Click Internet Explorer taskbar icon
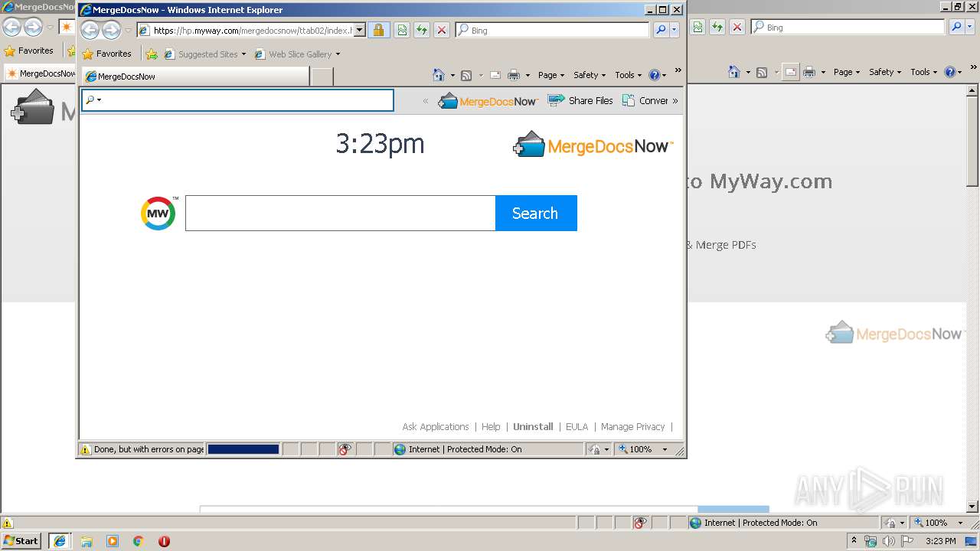This screenshot has height=551, width=980. 60,541
